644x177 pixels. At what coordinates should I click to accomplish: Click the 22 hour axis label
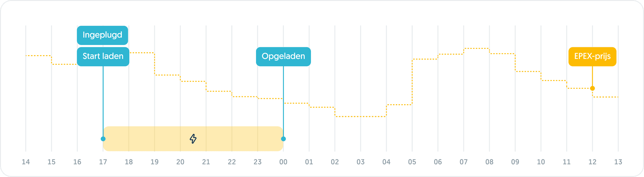tap(232, 162)
